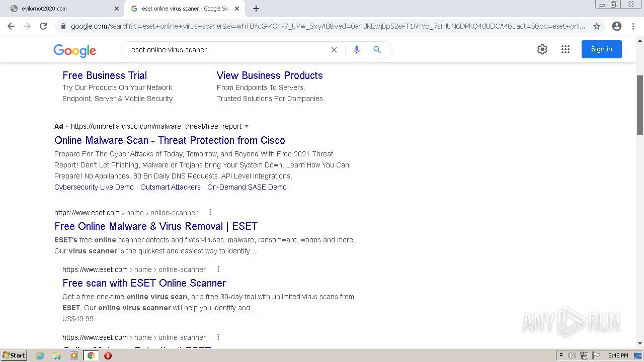
Task: Reload the current page
Action: coord(43,26)
